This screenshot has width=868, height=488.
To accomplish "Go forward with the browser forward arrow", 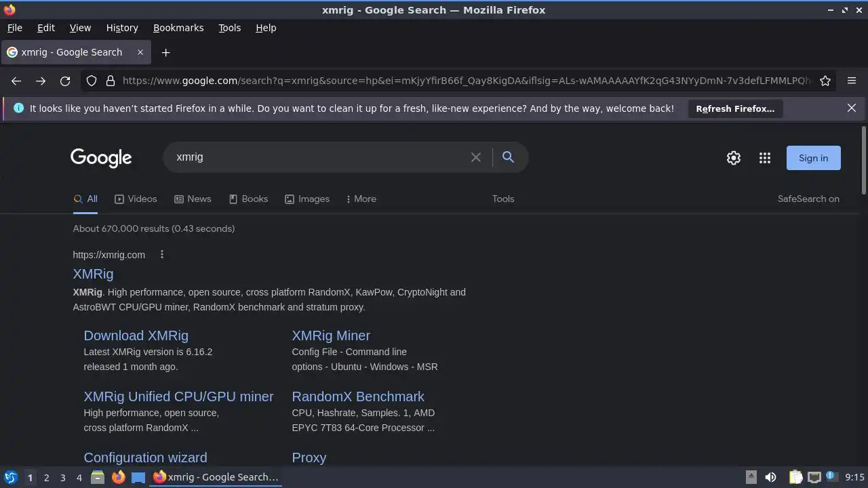I will point(41,81).
